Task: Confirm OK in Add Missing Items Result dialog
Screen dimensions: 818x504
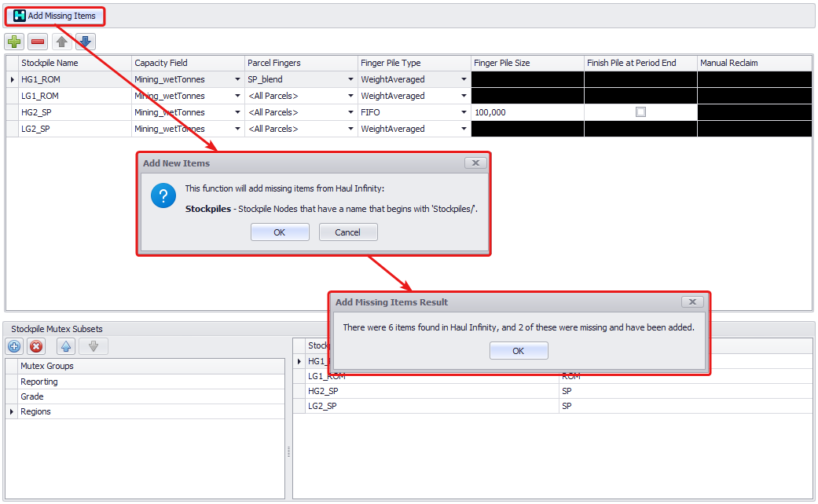Action: point(518,351)
